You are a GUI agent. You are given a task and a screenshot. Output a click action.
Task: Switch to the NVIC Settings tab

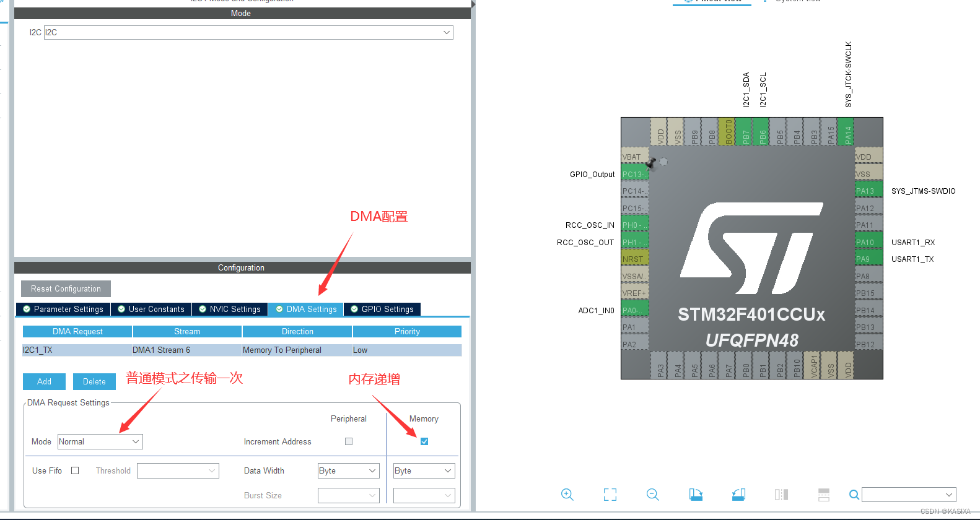[x=230, y=309]
